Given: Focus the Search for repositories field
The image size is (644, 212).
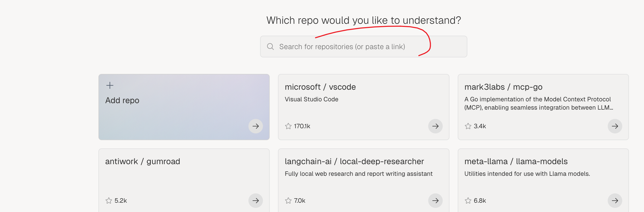Looking at the screenshot, I should point(363,47).
